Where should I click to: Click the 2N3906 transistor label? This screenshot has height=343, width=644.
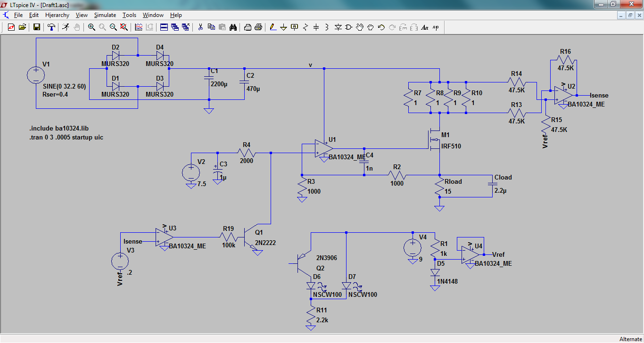(327, 258)
